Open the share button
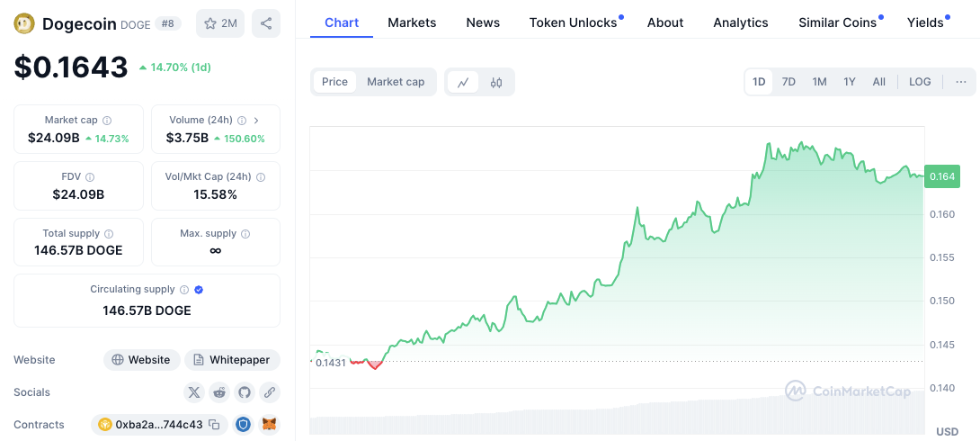The width and height of the screenshot is (980, 441). point(266,23)
